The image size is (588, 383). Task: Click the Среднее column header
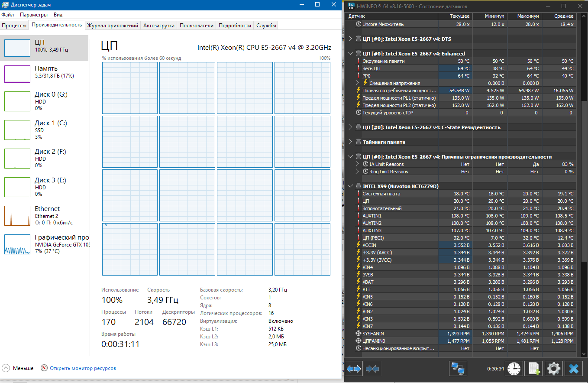[559, 16]
